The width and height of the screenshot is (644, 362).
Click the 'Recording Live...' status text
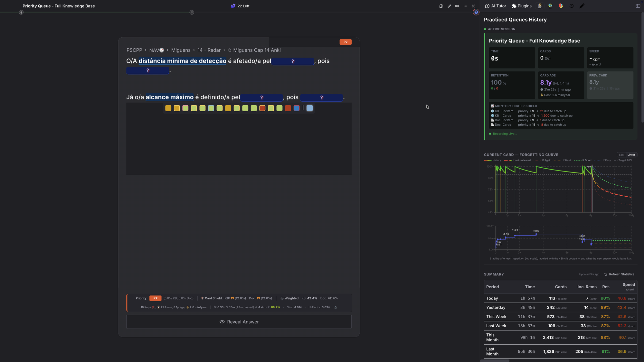(505, 134)
